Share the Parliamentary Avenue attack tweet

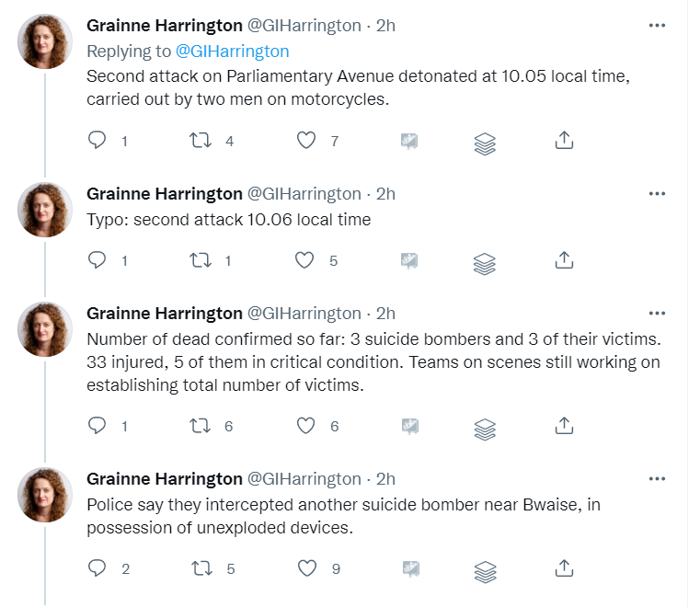click(x=565, y=141)
